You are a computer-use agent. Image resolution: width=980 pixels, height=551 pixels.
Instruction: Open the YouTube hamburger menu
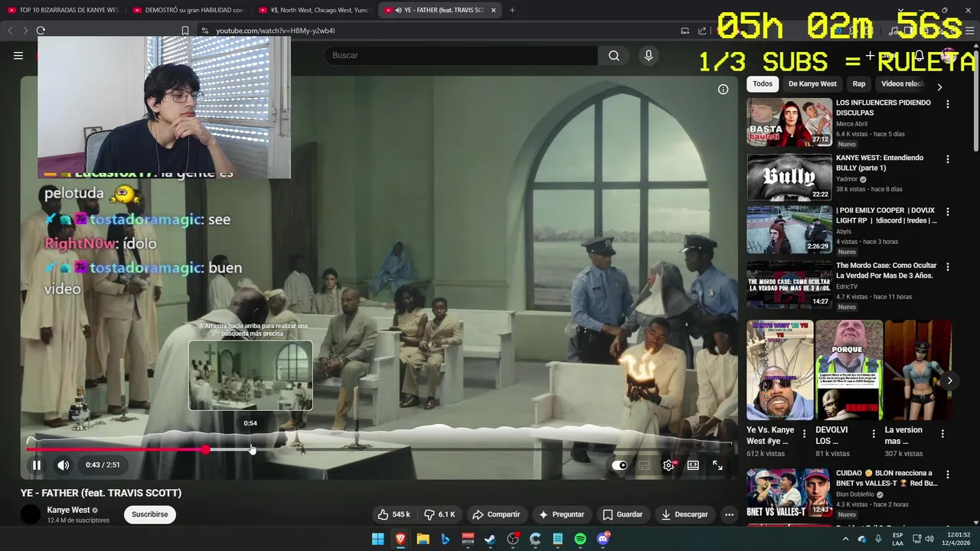click(x=18, y=55)
